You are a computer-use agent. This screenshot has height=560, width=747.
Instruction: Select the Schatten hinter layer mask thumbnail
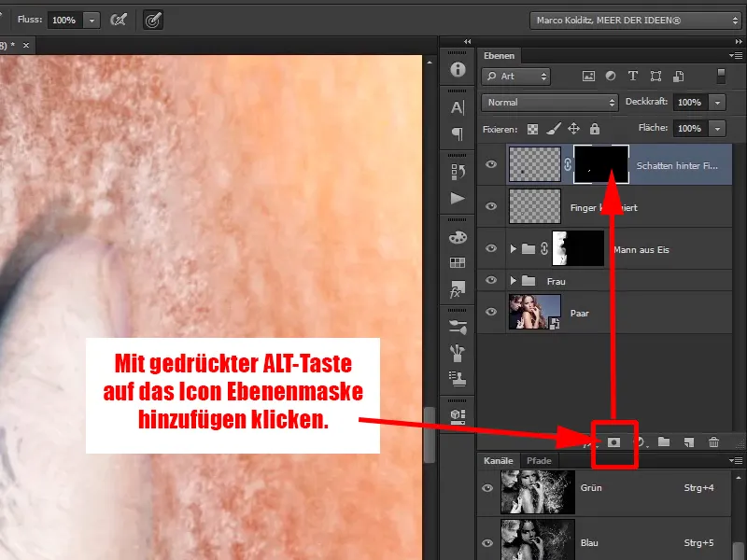pyautogui.click(x=601, y=165)
